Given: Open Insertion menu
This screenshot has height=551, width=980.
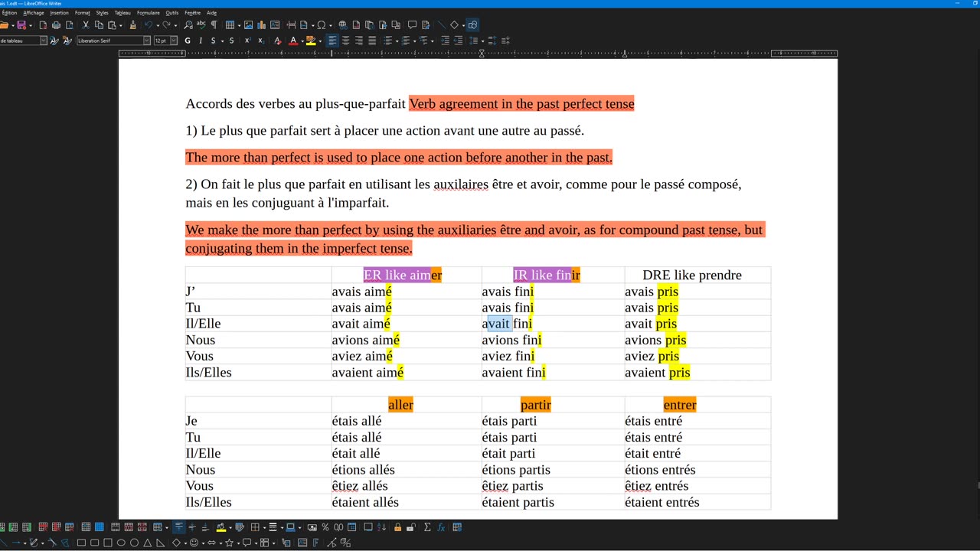Looking at the screenshot, I should (59, 13).
